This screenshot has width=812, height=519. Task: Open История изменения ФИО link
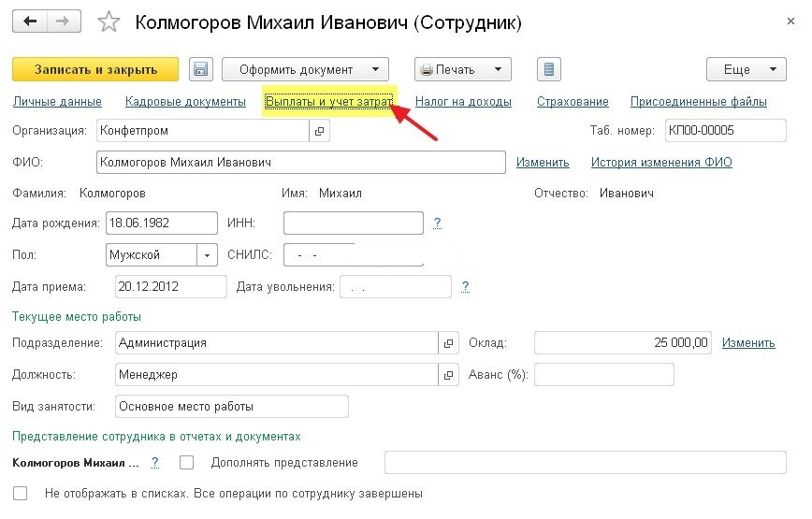pos(661,163)
